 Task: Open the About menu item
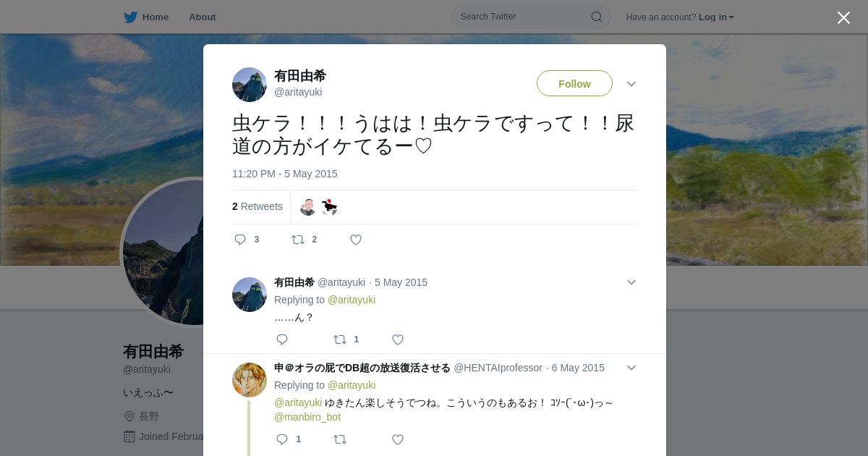tap(203, 17)
